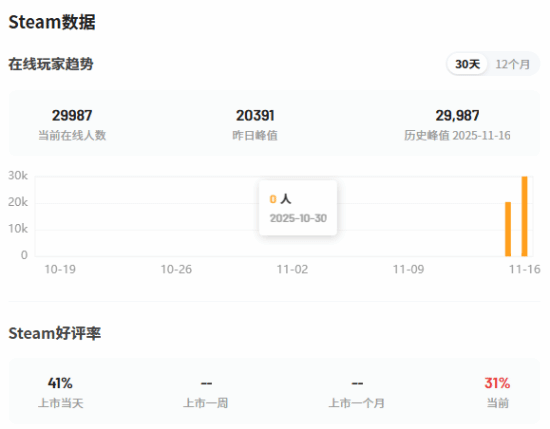Click the 11-02 x-axis date label

tap(292, 269)
